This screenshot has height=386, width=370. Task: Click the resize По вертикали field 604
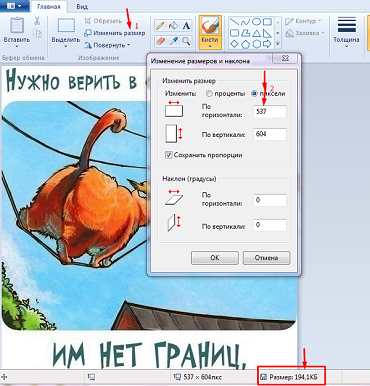click(x=269, y=134)
